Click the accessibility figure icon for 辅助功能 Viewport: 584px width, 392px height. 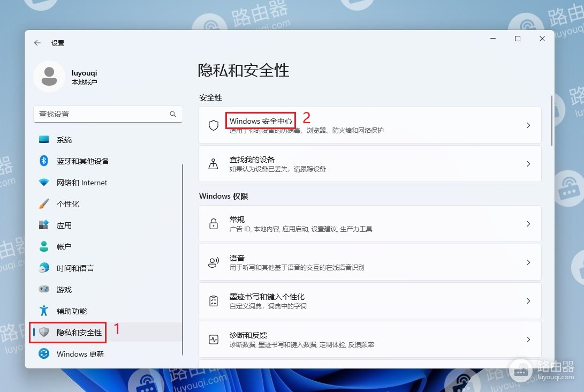[44, 311]
